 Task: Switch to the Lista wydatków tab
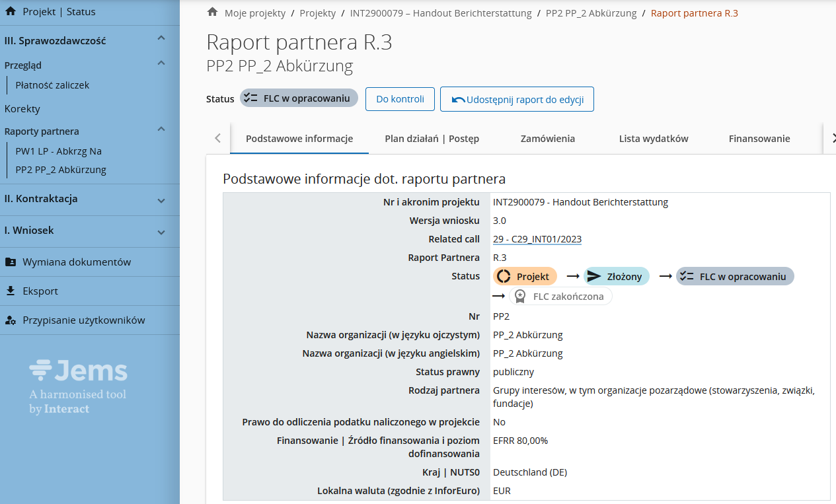[x=654, y=139]
